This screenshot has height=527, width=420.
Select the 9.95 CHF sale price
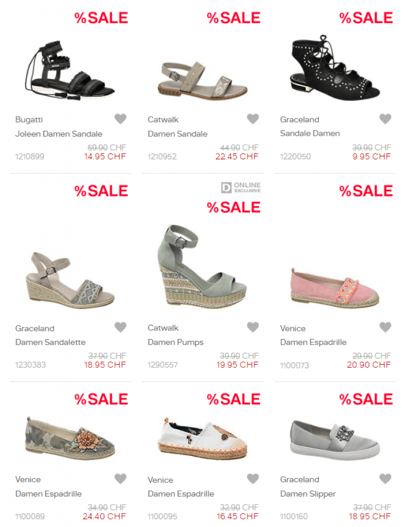point(371,156)
